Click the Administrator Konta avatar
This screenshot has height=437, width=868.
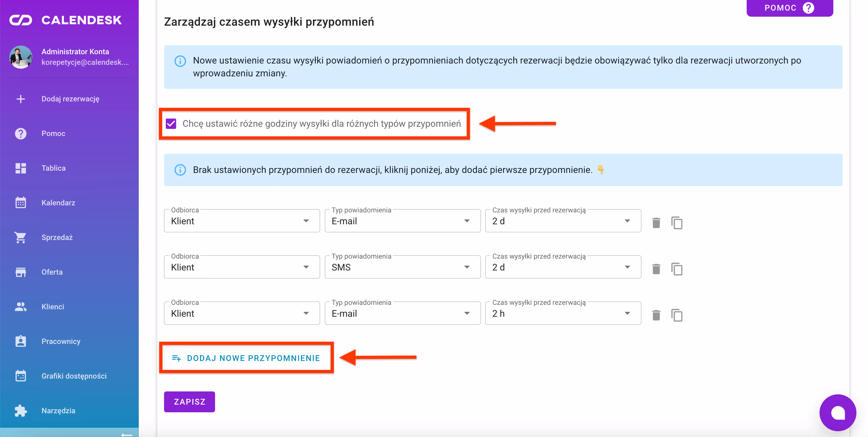coord(21,57)
